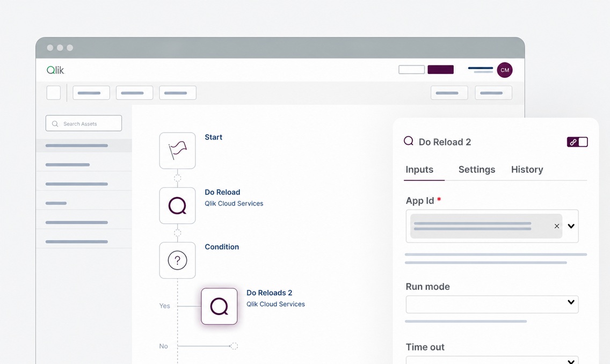Click the search magnifier in Search Assets
610x364 pixels.
tap(55, 123)
